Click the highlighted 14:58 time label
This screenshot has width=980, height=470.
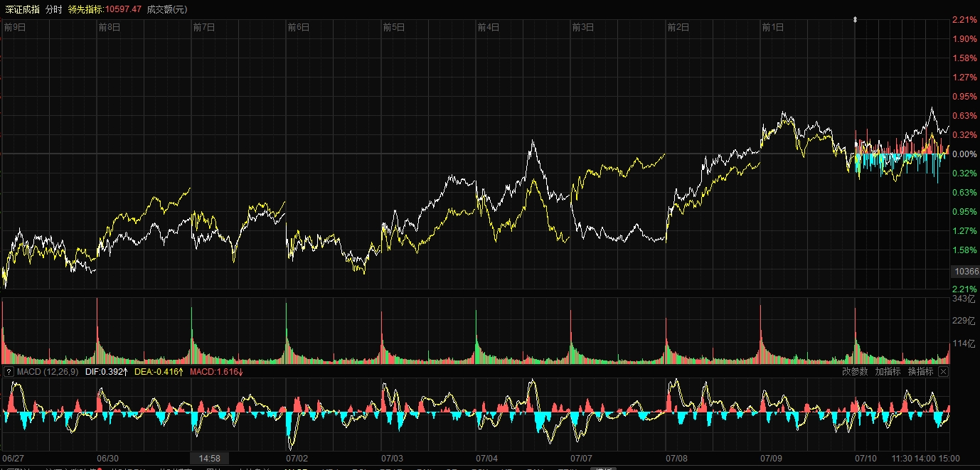(210, 459)
